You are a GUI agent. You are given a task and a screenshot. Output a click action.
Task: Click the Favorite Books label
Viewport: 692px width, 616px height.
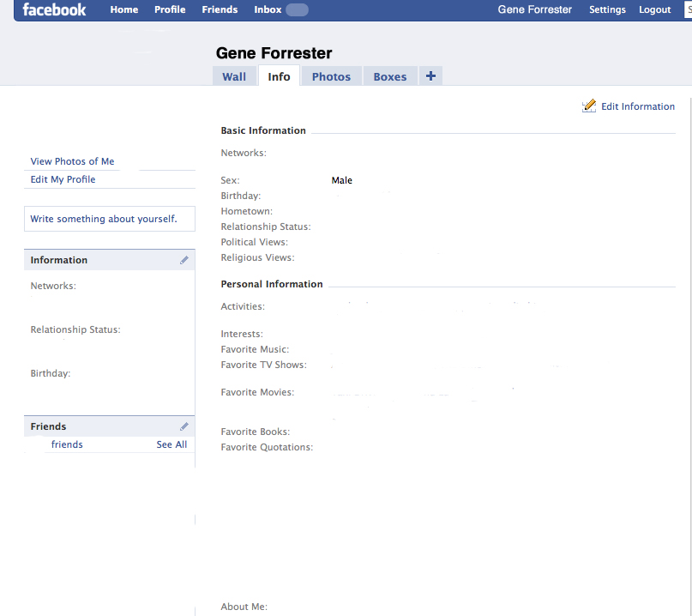tap(255, 432)
